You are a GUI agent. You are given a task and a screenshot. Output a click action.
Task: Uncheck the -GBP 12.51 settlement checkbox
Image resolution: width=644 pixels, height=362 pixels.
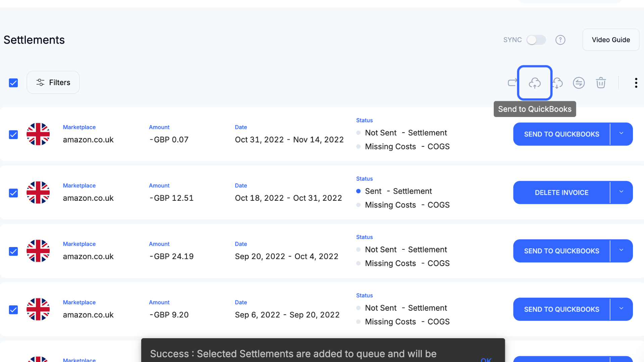tap(13, 193)
